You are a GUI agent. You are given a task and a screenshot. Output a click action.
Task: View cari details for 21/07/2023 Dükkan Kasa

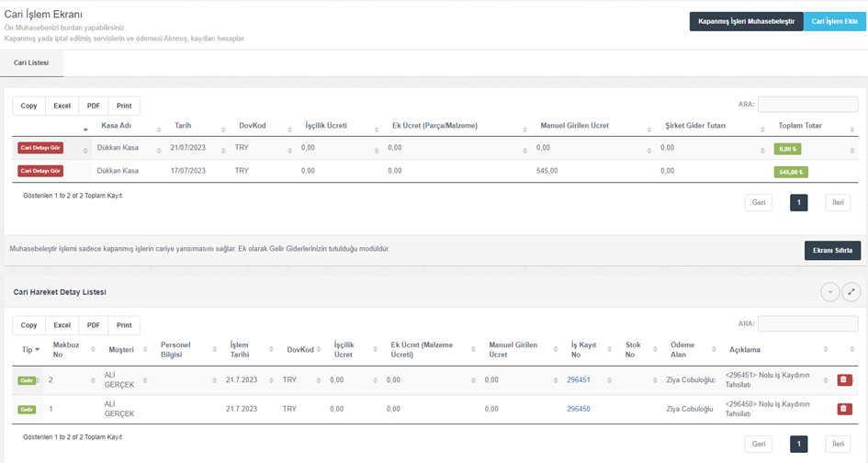40,147
